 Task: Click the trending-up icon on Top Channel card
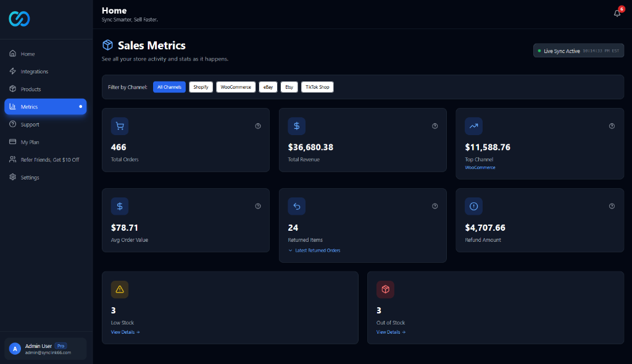click(x=473, y=126)
